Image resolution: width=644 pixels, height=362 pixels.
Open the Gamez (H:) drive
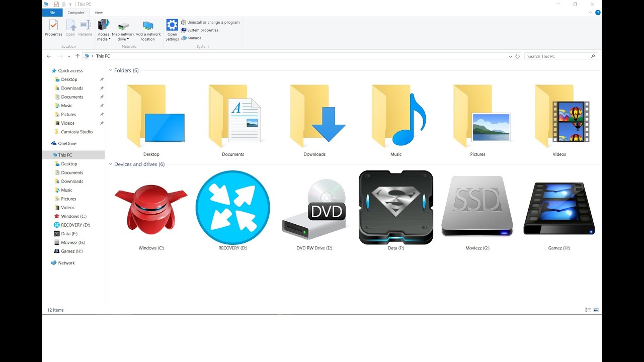click(558, 207)
